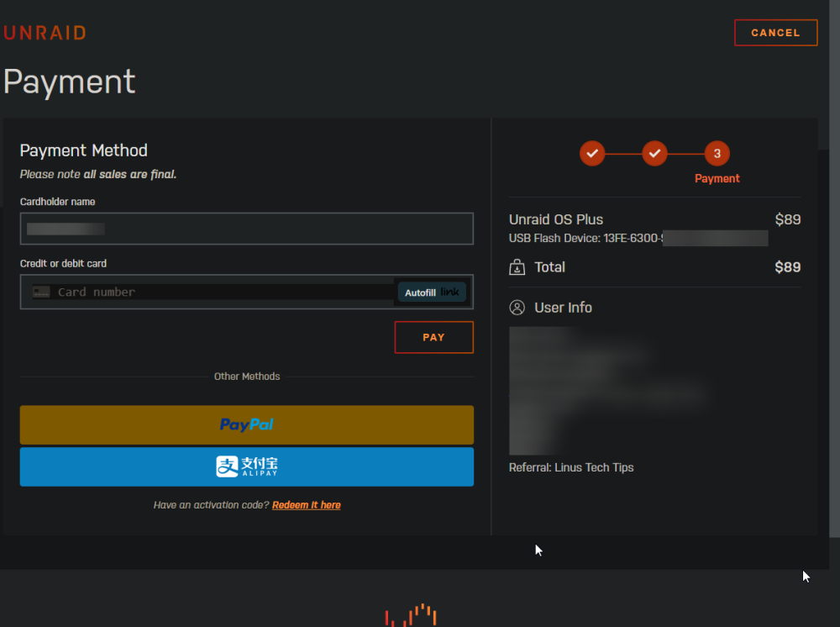The image size is (840, 627).
Task: Click the CANCEL button
Action: [x=775, y=33]
